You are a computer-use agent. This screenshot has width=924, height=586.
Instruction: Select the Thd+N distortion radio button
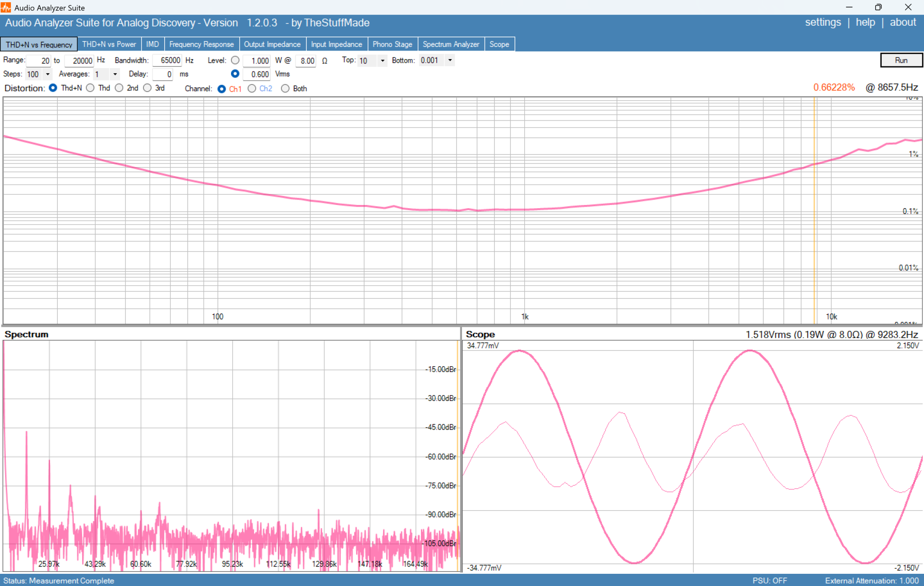pyautogui.click(x=53, y=88)
